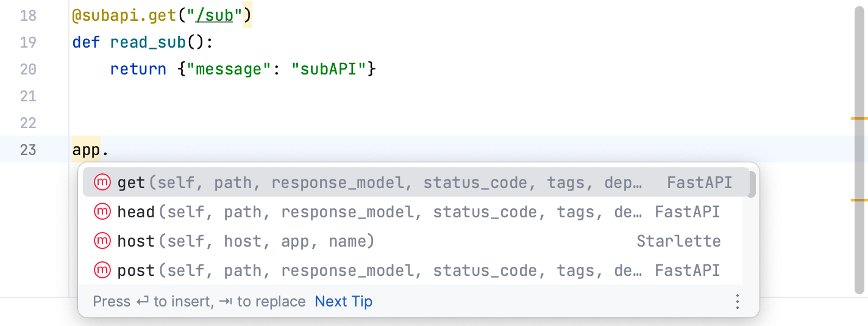This screenshot has width=868, height=326.
Task: Click line number 23 in the gutter
Action: [28, 150]
